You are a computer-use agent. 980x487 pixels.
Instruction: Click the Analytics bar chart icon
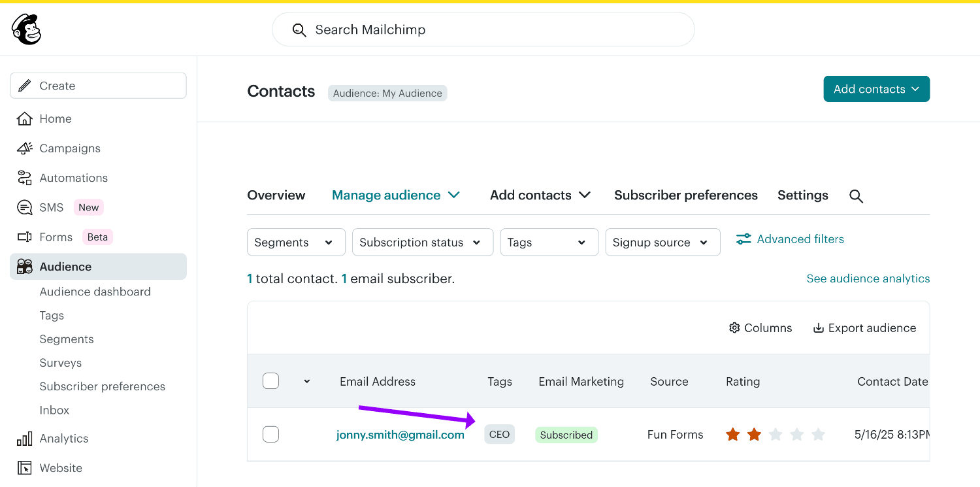click(24, 439)
